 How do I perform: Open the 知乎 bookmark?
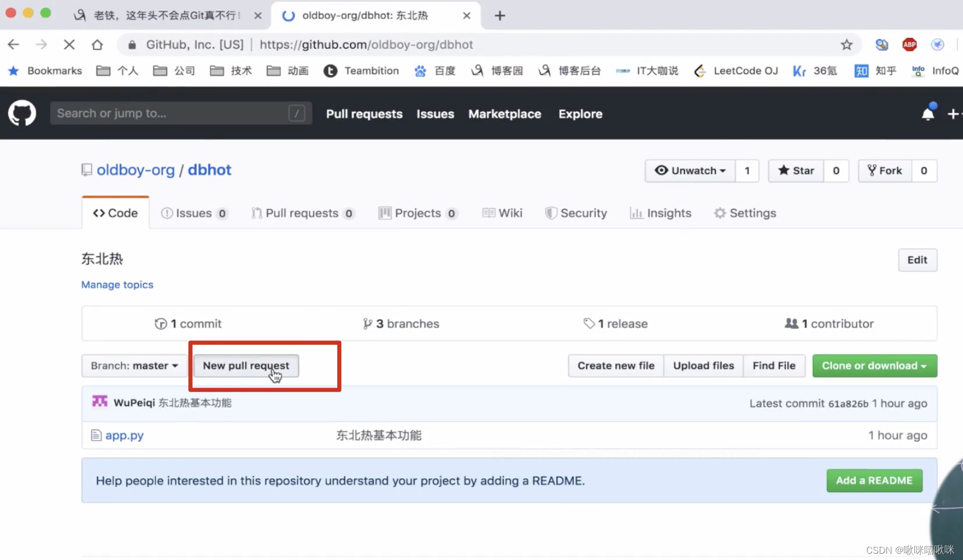pos(875,70)
